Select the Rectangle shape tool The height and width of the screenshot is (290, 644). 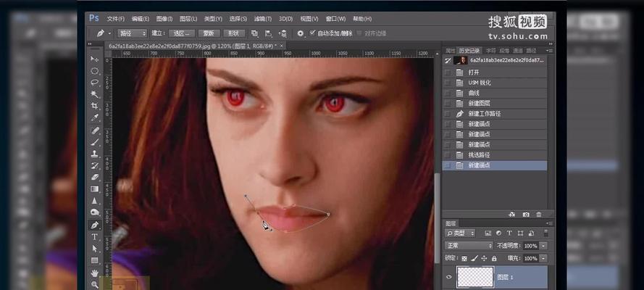[x=95, y=260]
